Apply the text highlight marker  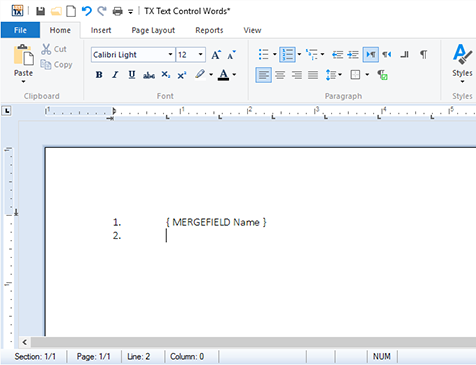[200, 74]
